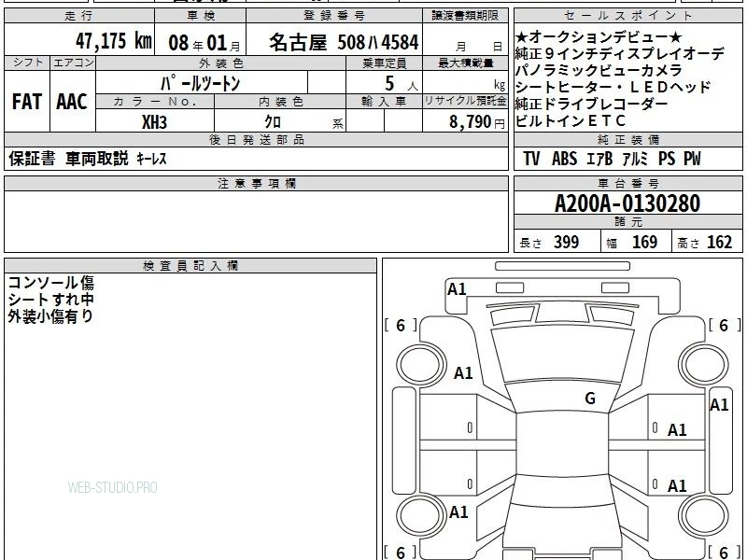
Task: Click inspector note 'シートすれ中'
Action: pyautogui.click(x=51, y=299)
